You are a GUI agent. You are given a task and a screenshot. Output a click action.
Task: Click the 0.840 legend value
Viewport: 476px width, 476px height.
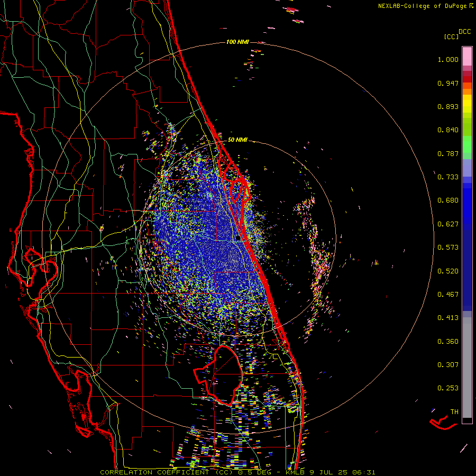448,130
